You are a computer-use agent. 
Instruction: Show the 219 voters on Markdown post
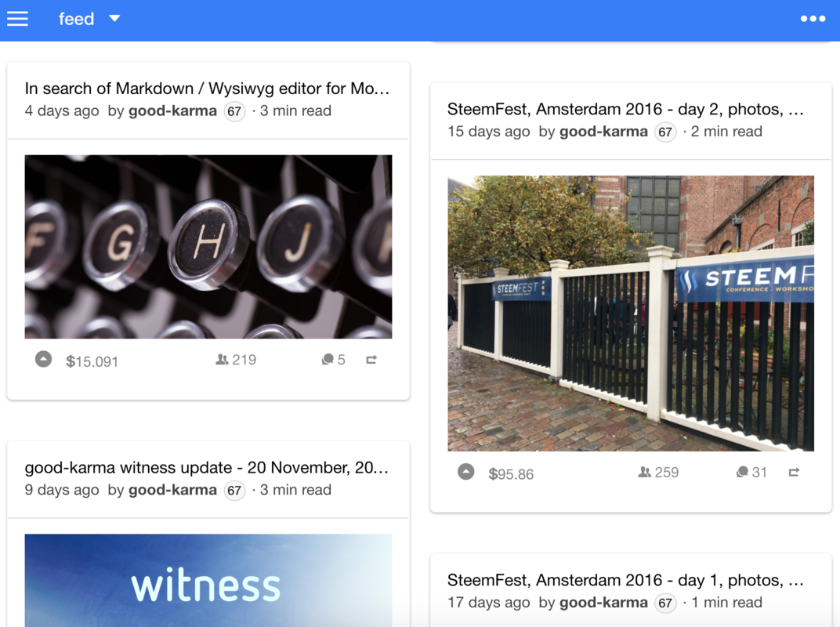[236, 360]
